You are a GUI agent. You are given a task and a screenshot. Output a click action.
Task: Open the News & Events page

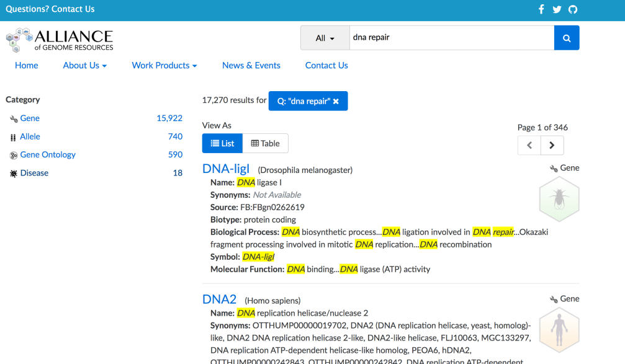tap(251, 65)
